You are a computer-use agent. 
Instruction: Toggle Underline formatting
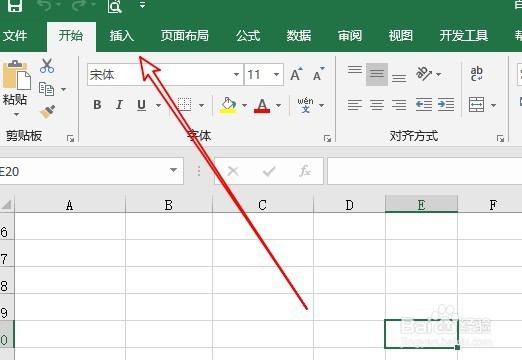coord(142,105)
